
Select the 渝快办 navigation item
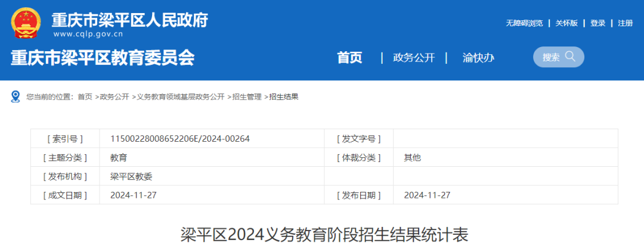(478, 58)
